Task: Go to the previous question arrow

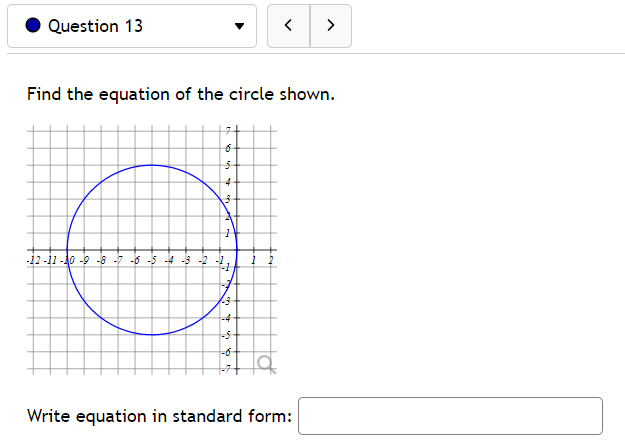Action: 289,26
